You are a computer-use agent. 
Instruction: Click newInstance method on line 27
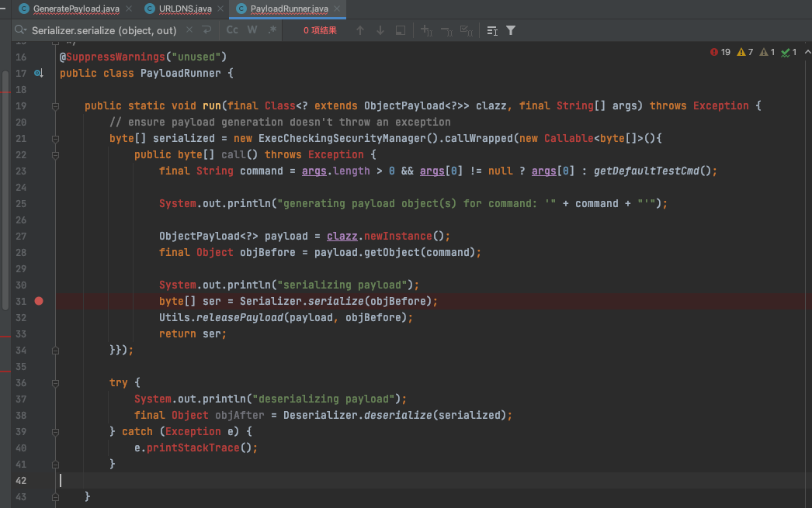coord(397,237)
